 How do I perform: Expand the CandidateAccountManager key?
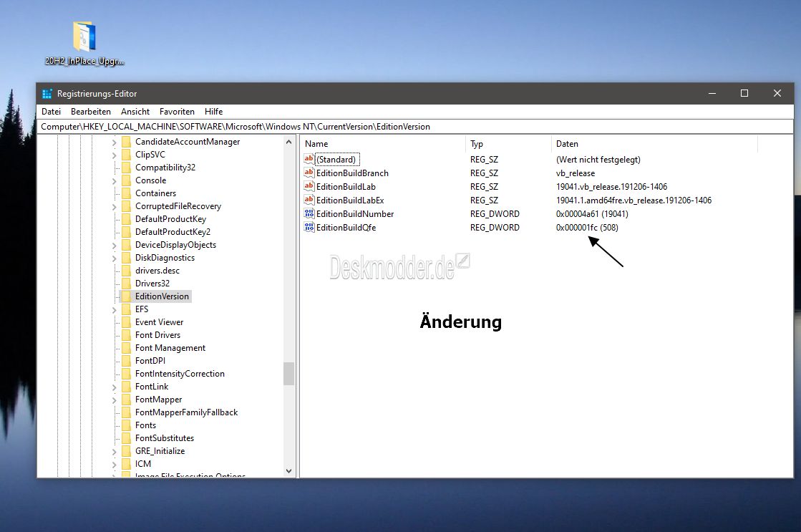pyautogui.click(x=114, y=142)
